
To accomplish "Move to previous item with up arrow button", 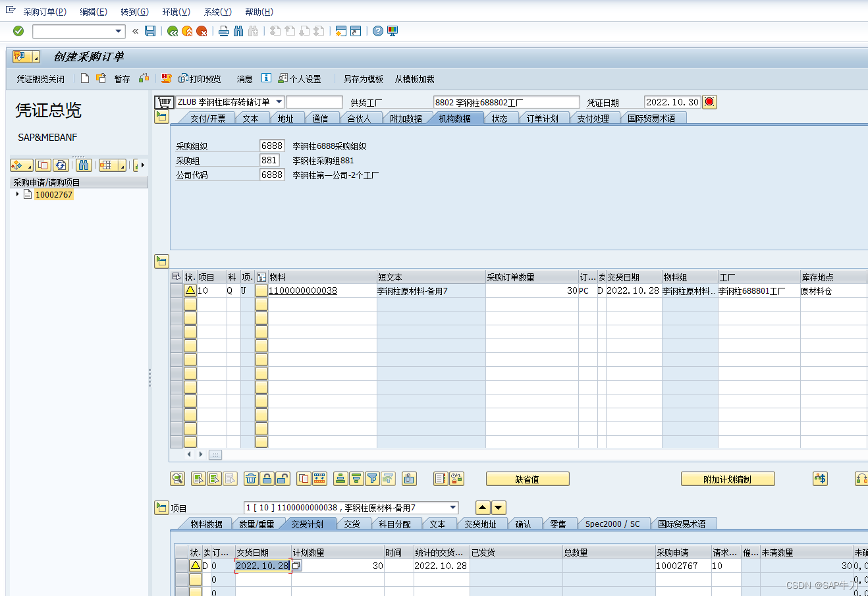I will pos(483,508).
